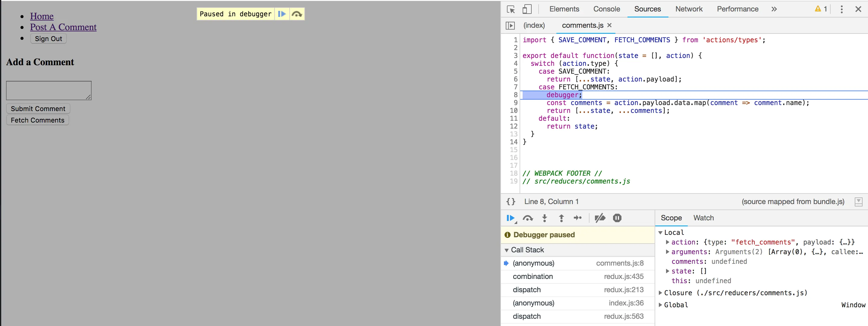Image resolution: width=868 pixels, height=326 pixels.
Task: Expand the action variable in Local scope
Action: [x=668, y=242]
